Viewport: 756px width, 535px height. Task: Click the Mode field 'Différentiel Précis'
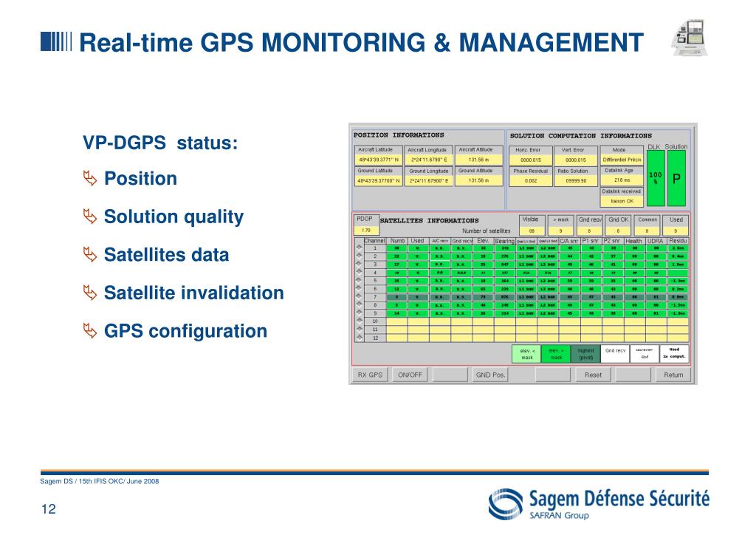(622, 160)
